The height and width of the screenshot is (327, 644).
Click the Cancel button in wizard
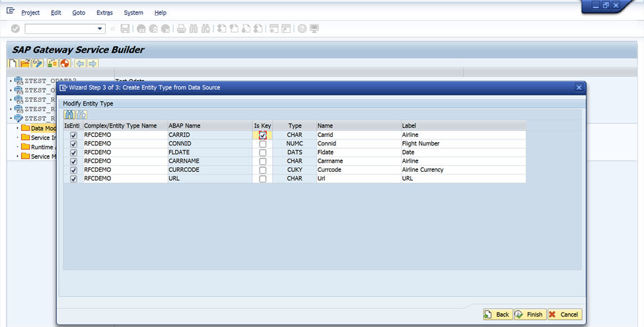(565, 314)
